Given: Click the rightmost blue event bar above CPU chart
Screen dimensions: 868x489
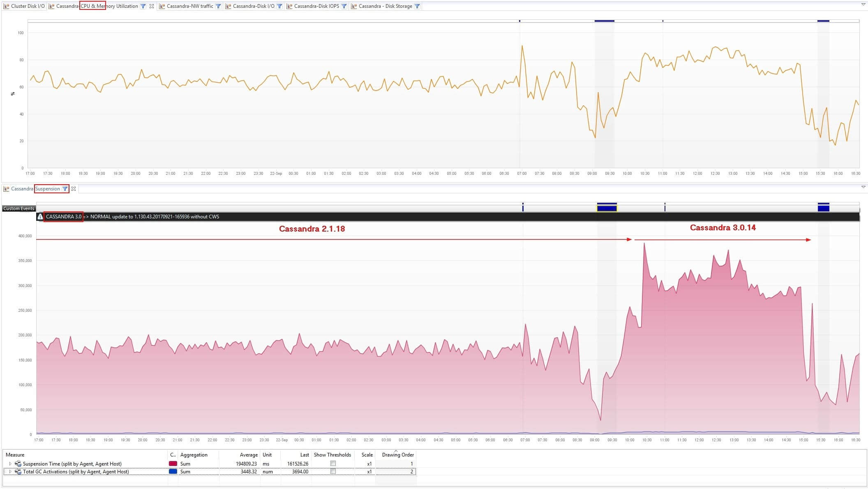Looking at the screenshot, I should 823,21.
